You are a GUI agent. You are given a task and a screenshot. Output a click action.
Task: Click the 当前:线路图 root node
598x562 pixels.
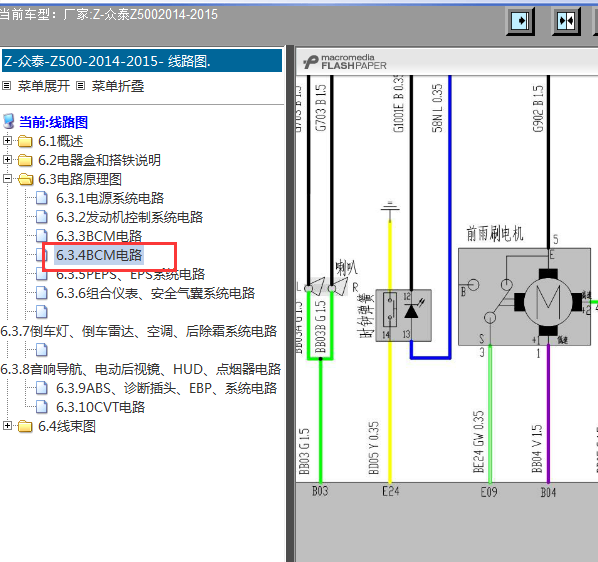tap(53, 122)
